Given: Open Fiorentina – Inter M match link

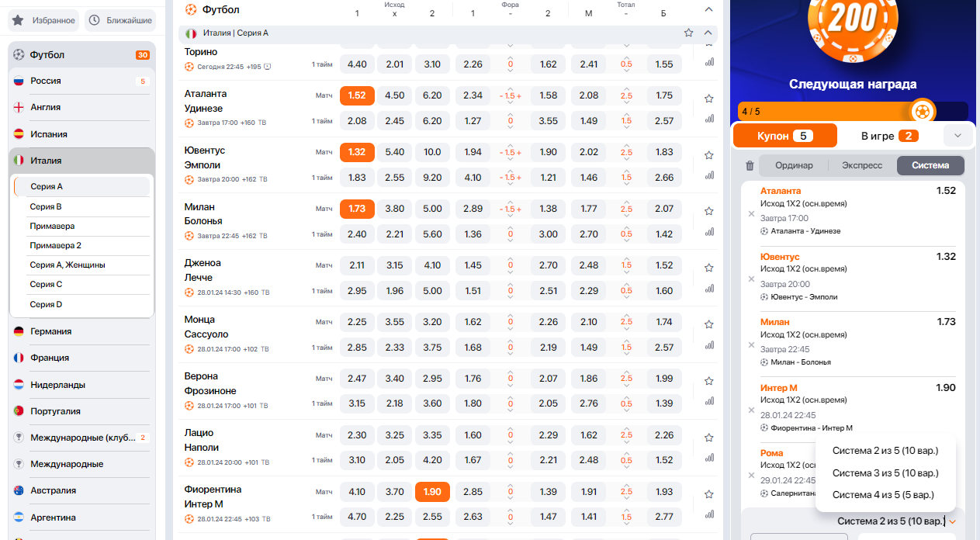Looking at the screenshot, I should pos(213,497).
